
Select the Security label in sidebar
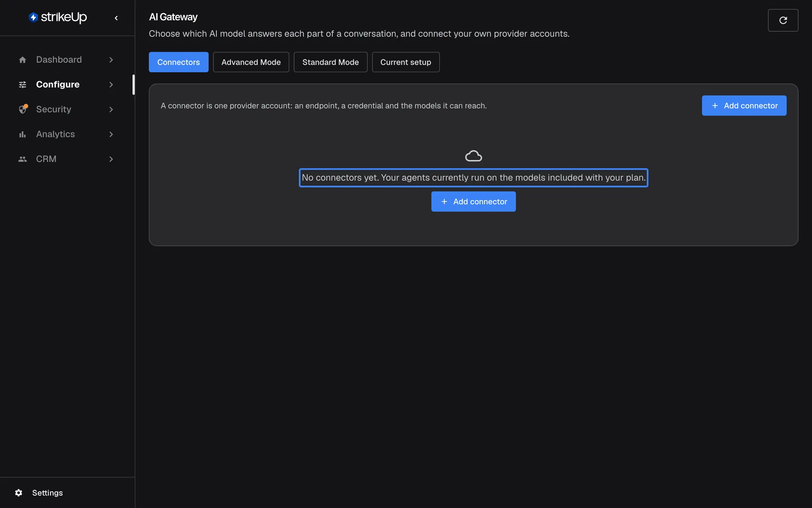[x=54, y=109]
